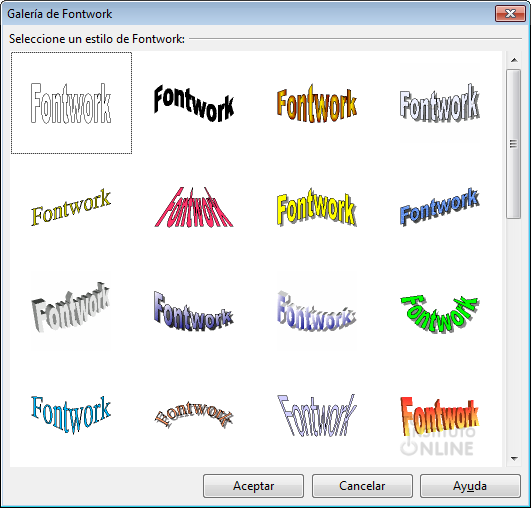Choose the orange outlined arch Fontwork style
This screenshot has width=531, height=508.
click(x=194, y=415)
